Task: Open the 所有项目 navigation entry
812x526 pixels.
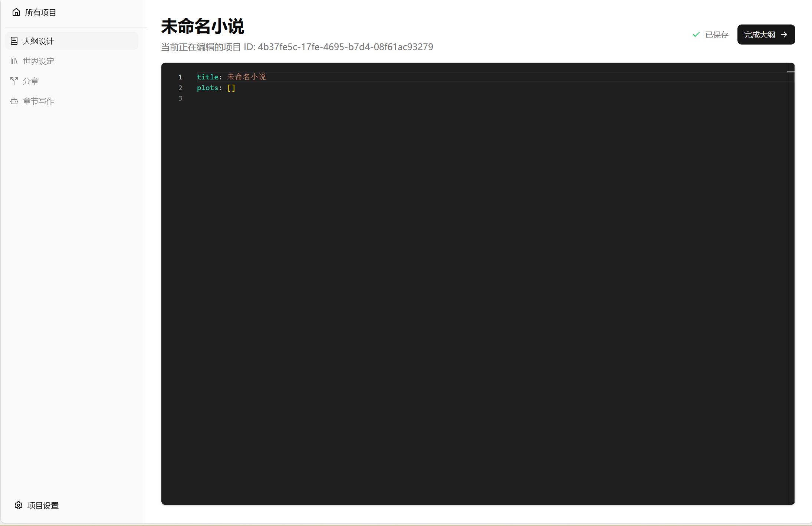Action: [40, 12]
